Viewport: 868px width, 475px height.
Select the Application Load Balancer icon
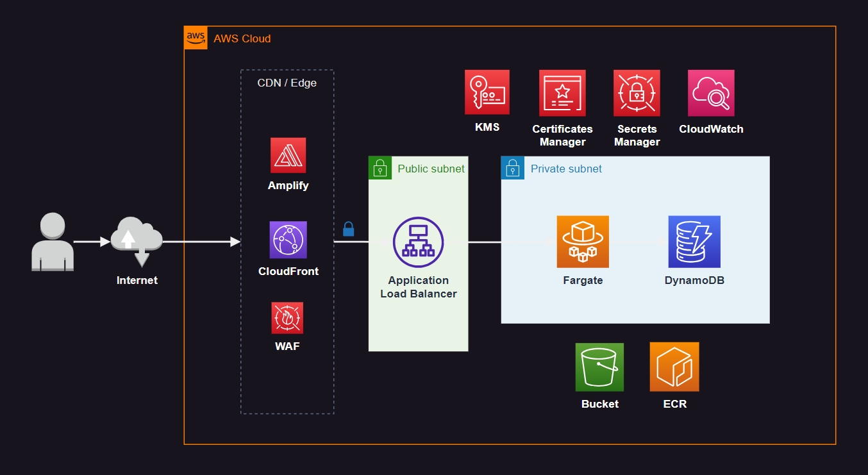tap(418, 242)
